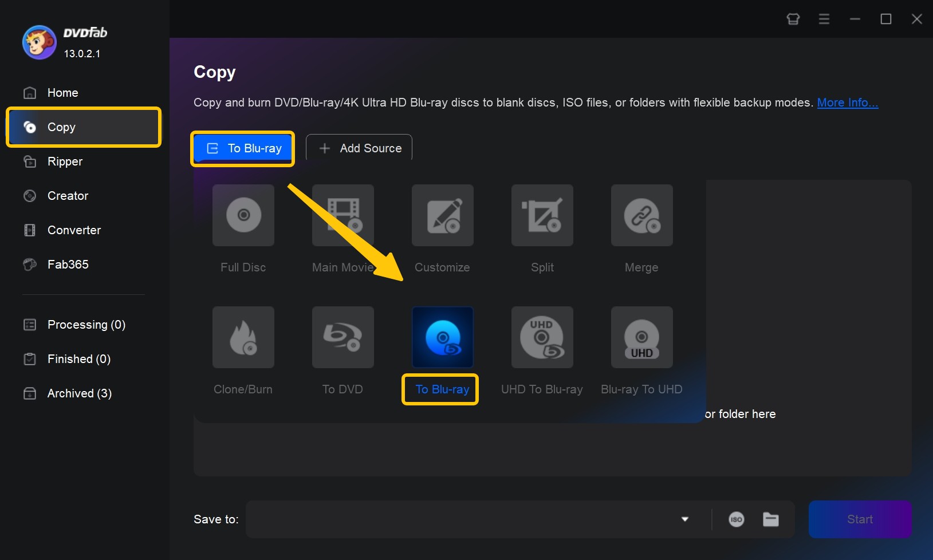Choose the Split copy mode
Image resolution: width=933 pixels, height=560 pixels.
[x=542, y=229]
